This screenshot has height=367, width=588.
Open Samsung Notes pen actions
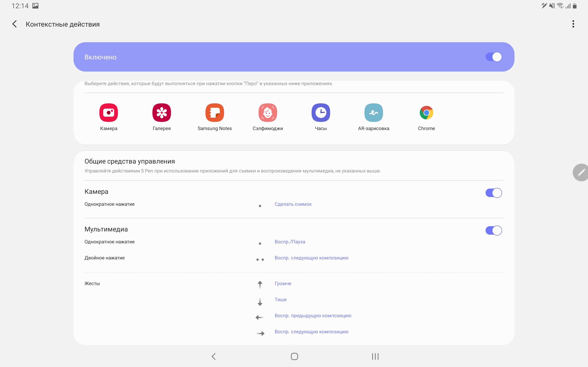click(x=215, y=113)
